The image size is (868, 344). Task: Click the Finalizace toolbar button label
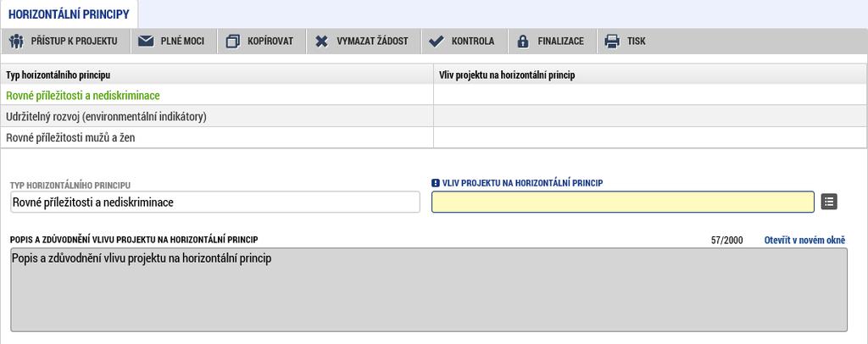(561, 42)
